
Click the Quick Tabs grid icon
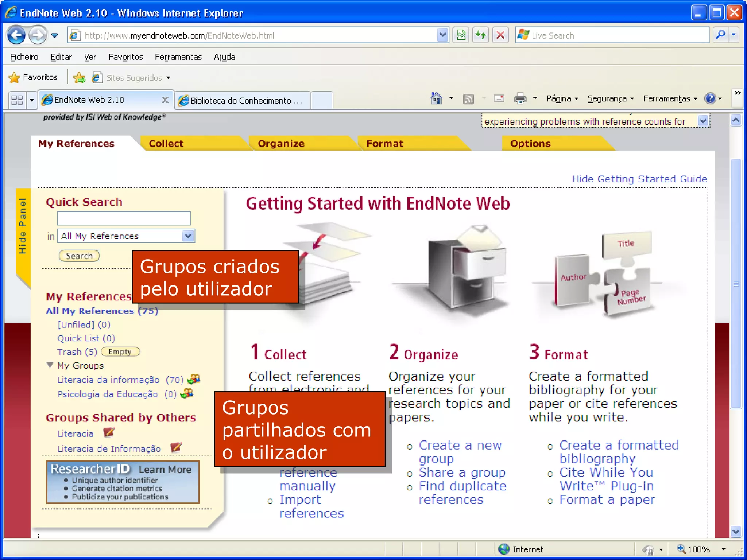tap(17, 100)
